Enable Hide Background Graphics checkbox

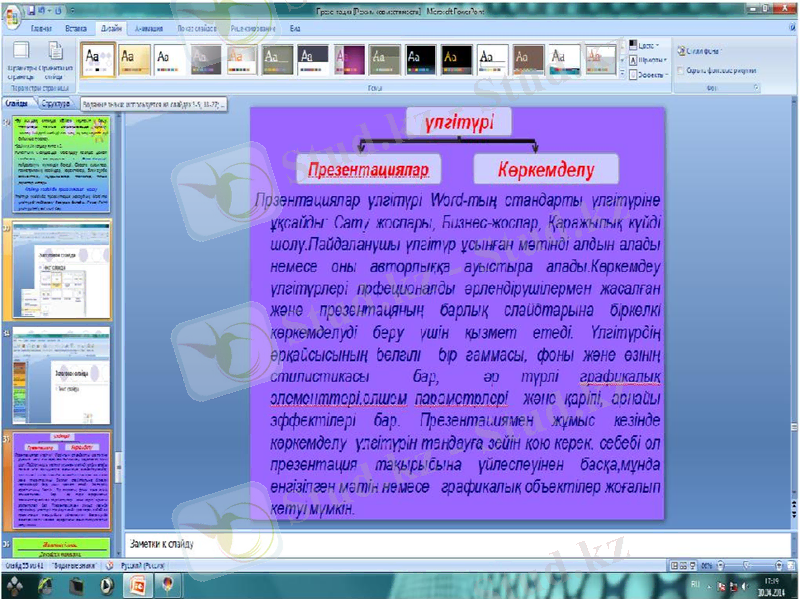coord(679,70)
